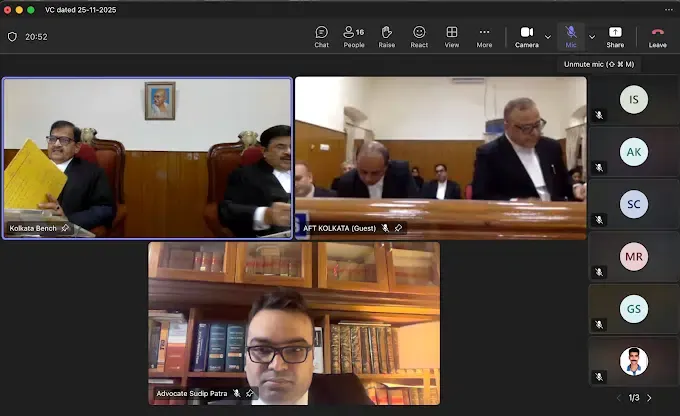This screenshot has width=680, height=416.
Task: Select the Kolkata Bench video tile
Action: 147,158
